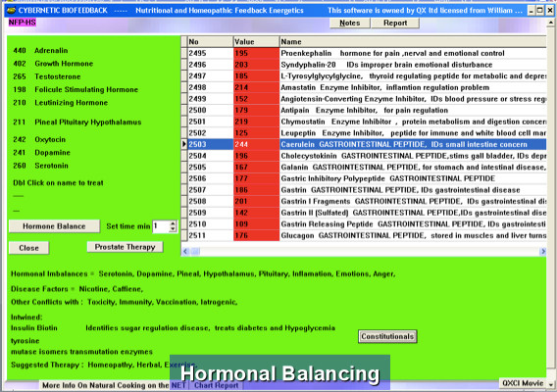Screen dimensions: 557x392
Task: Select the Gastric Inhibitory Polypeptide row
Action: (x=367, y=178)
